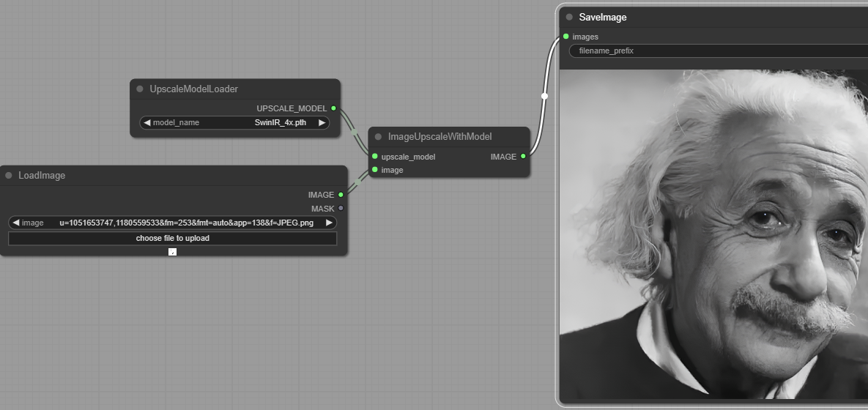Collapse the ImageUpscaleWithModel node via its title dot
Viewport: 868px width, 410px height.
pyautogui.click(x=378, y=136)
